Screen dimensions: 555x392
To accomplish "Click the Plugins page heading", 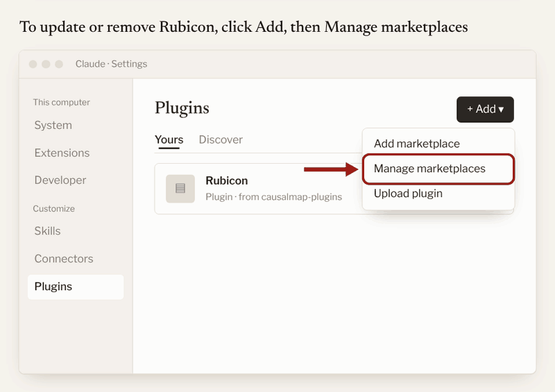I will [x=182, y=108].
